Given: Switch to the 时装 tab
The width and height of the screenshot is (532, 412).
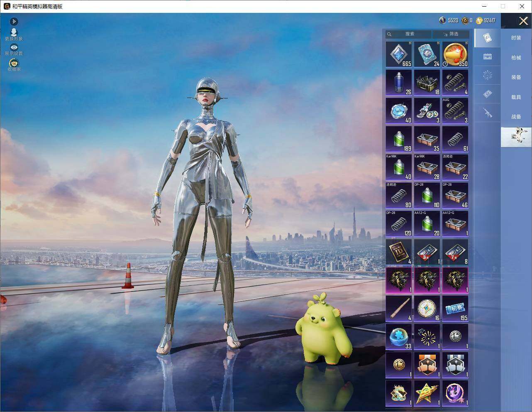Looking at the screenshot, I should pos(516,38).
